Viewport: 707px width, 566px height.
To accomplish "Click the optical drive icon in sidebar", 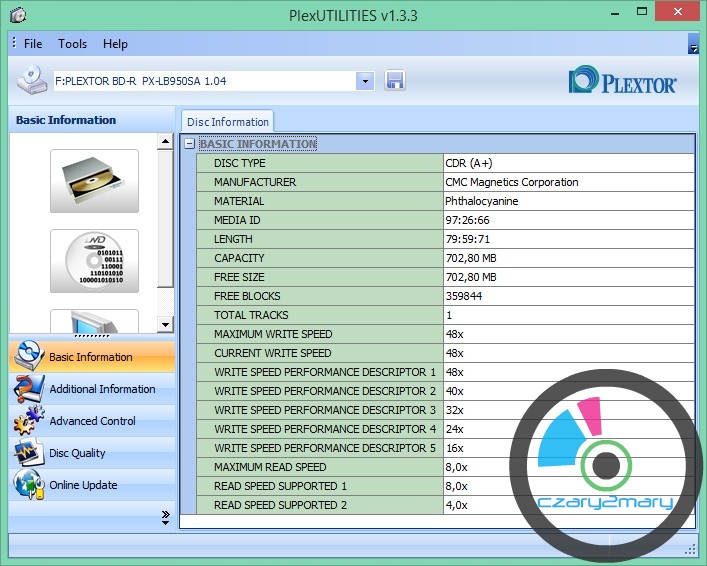I will click(x=94, y=181).
